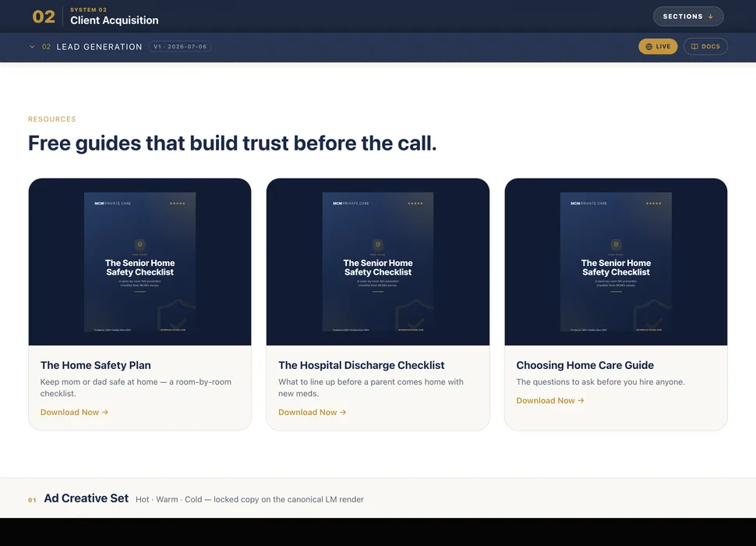Click the star rating on third guide cover
This screenshot has height=546, width=756.
[654, 204]
